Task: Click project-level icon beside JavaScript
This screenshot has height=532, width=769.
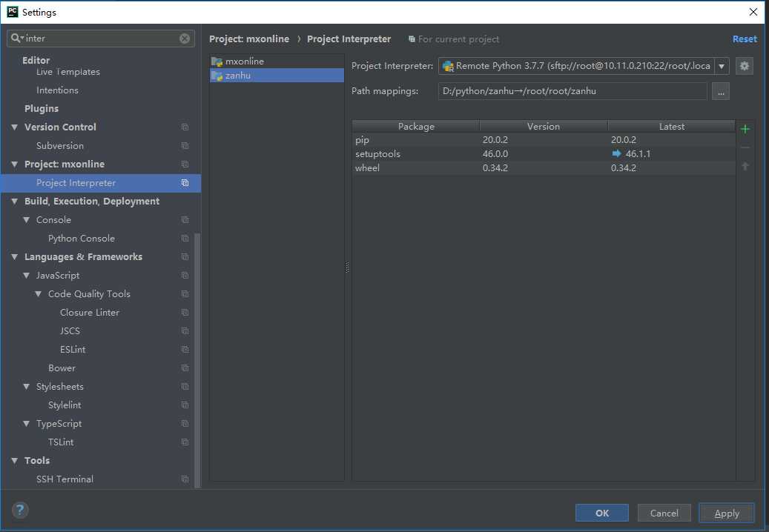Action: click(185, 276)
